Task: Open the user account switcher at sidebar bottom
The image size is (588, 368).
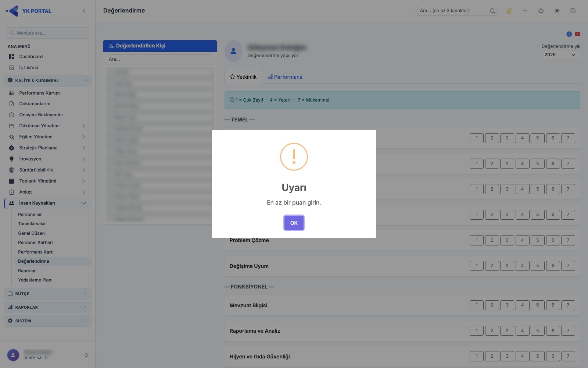Action: click(86, 355)
